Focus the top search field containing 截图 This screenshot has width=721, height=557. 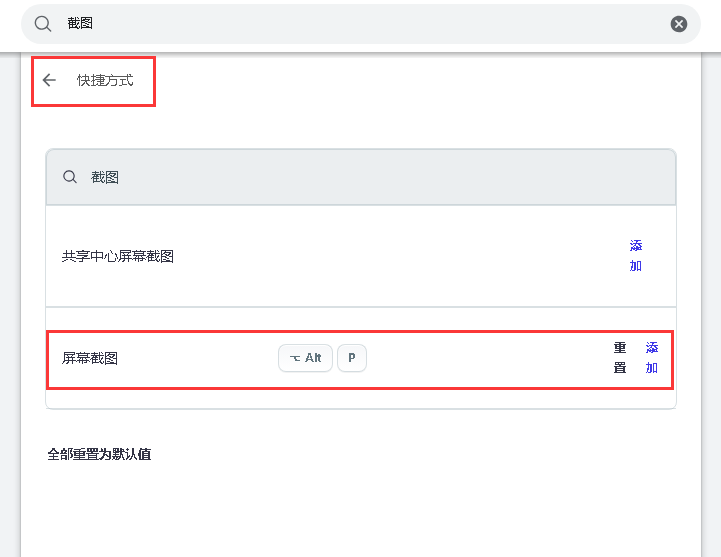(x=360, y=24)
